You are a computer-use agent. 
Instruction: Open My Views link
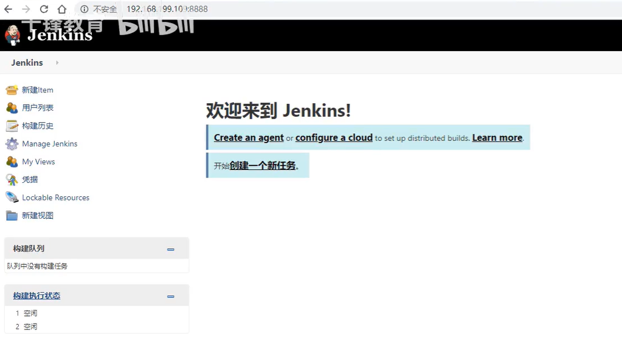tap(38, 162)
